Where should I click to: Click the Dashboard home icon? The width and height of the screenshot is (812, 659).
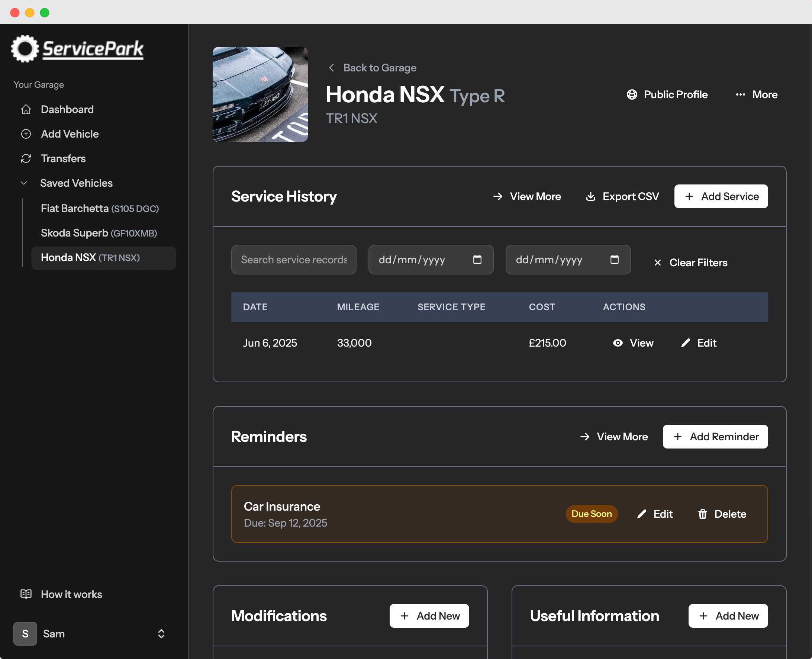point(26,109)
